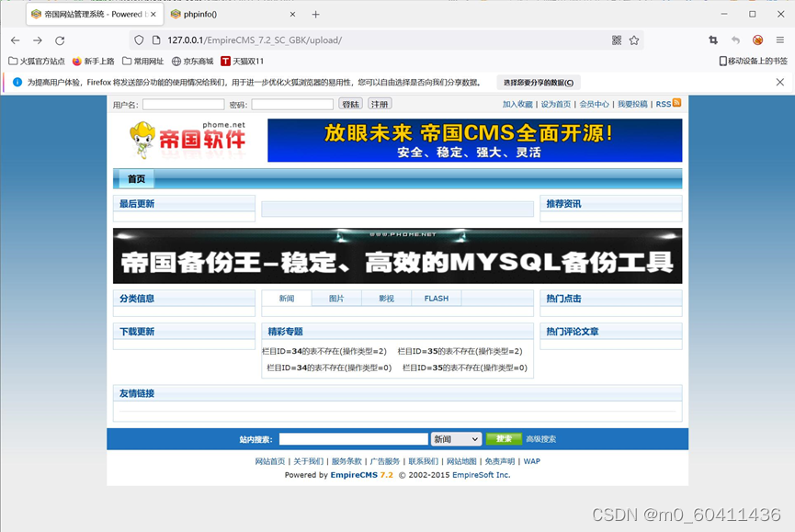Viewport: 795px width, 532px height.
Task: Select the 首页 navigation item
Action: click(x=136, y=179)
